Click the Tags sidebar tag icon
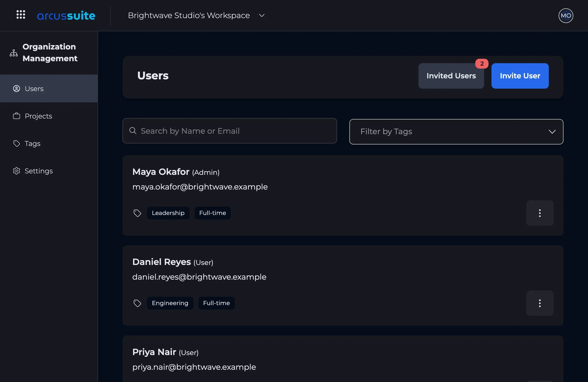The width and height of the screenshot is (588, 382). click(x=17, y=143)
